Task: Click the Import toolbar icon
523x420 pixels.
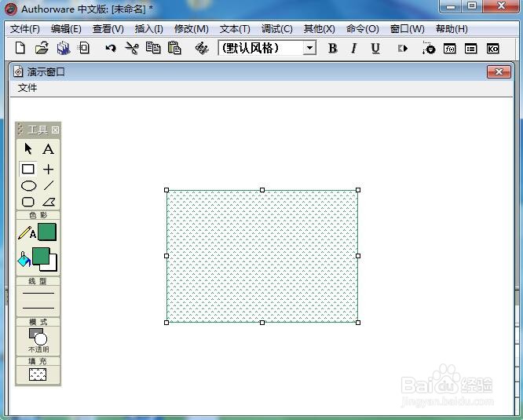Action: [83, 48]
